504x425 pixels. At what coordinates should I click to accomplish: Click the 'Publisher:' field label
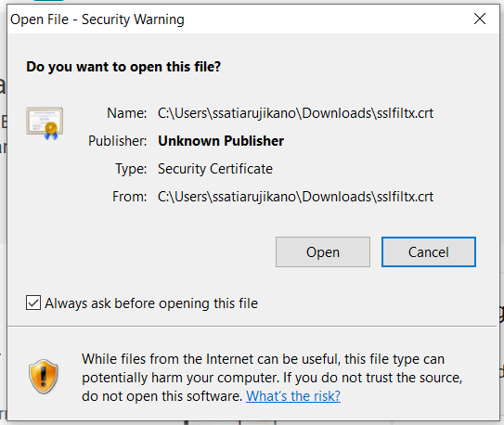[117, 141]
